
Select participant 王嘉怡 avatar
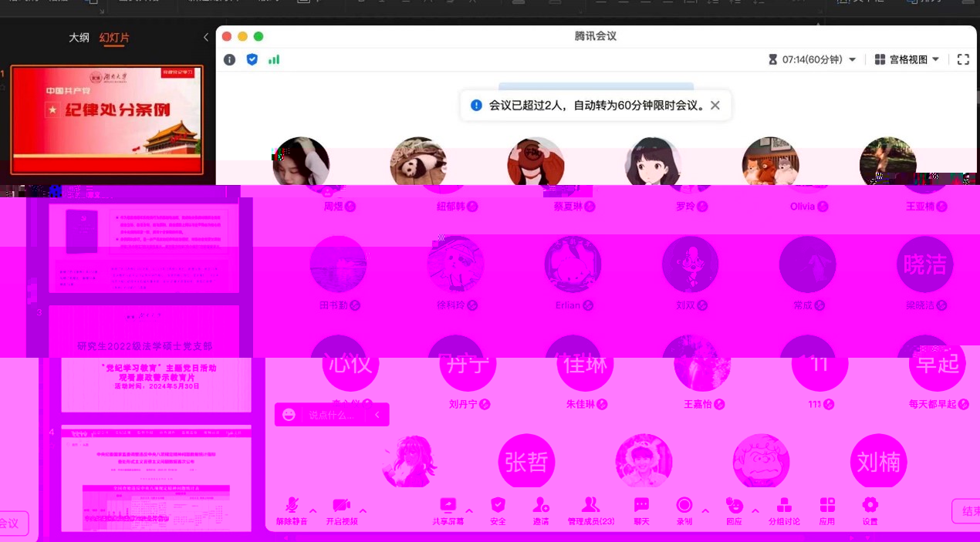point(702,363)
